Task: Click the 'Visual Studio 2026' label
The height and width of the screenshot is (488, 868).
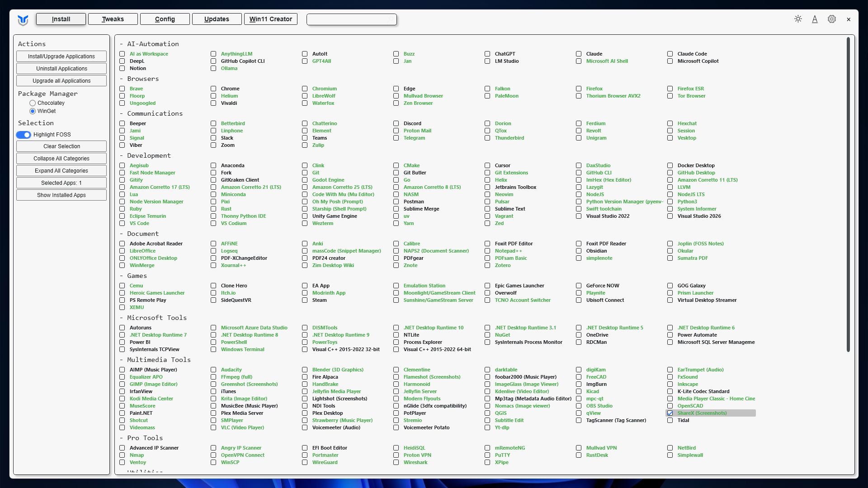Action: (x=699, y=216)
